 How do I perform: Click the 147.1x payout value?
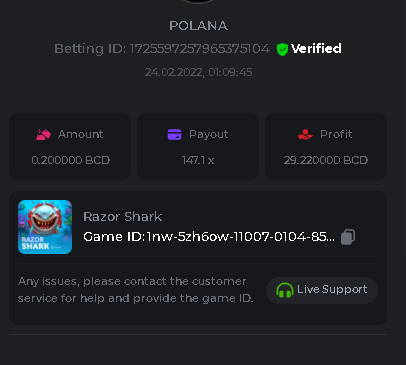(x=198, y=160)
